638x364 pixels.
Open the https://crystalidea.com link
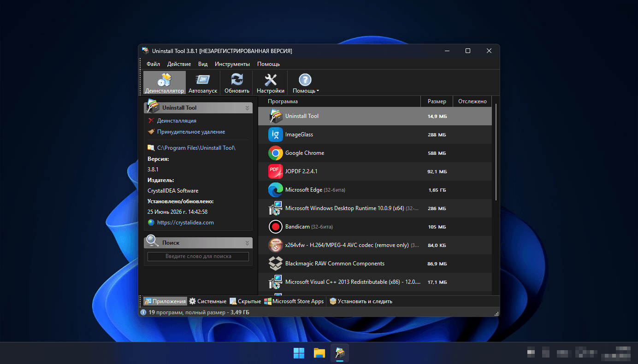pyautogui.click(x=185, y=223)
